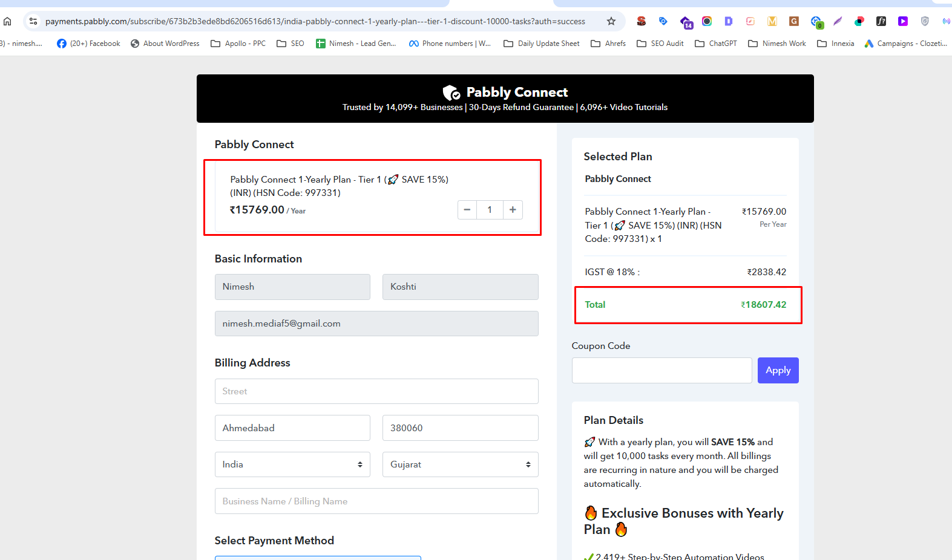
Task: Open site information icon in address bar
Action: coord(33,21)
